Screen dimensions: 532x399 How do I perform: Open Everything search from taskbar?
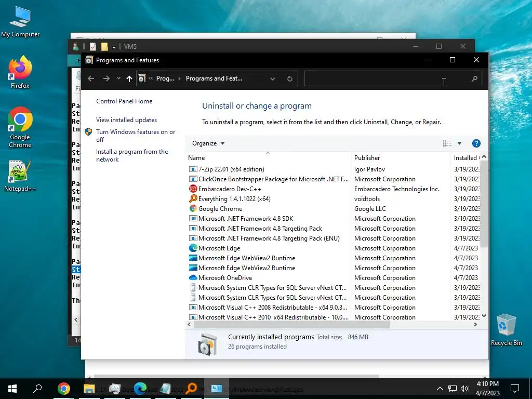click(x=191, y=389)
